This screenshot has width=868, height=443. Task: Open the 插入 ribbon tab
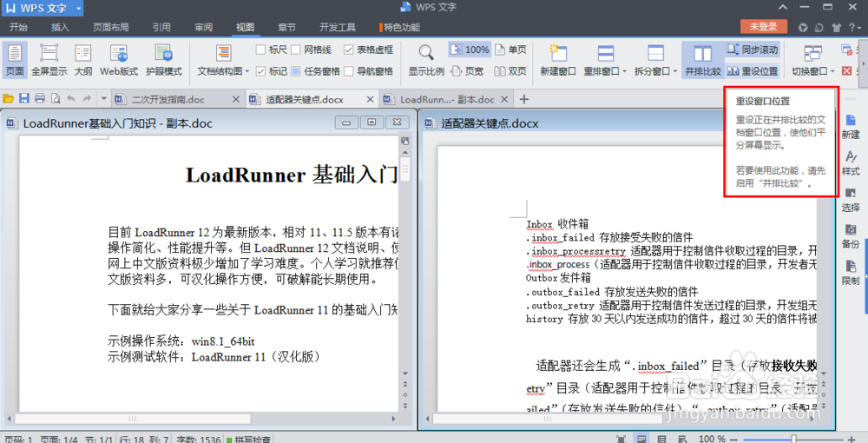(60, 27)
